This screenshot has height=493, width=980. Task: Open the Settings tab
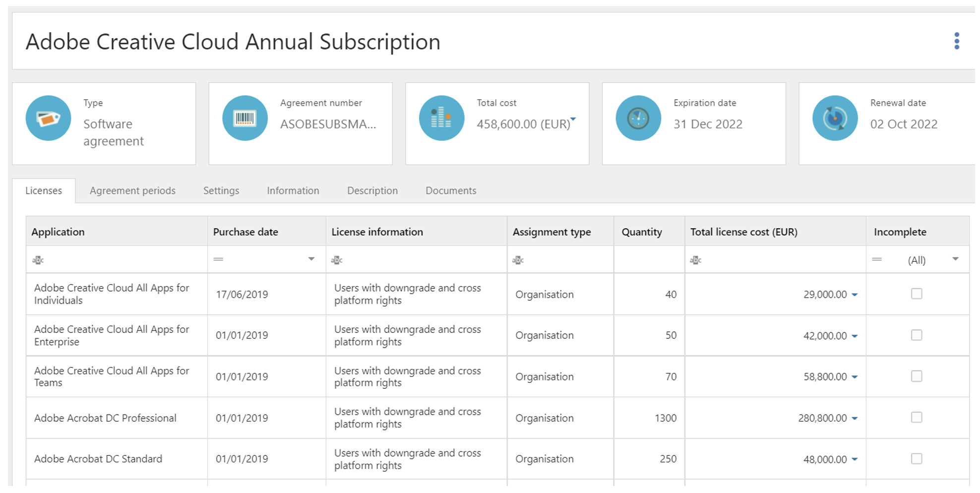(221, 190)
